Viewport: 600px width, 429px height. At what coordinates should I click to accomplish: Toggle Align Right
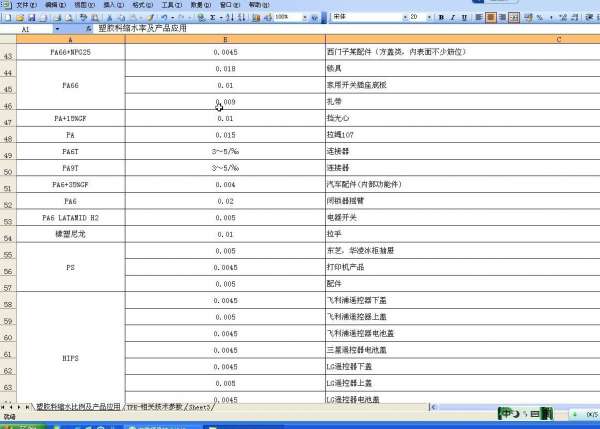pos(502,17)
